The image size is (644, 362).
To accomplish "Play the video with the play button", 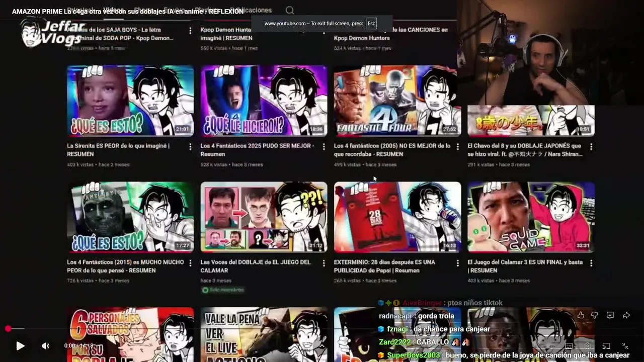I will (20, 346).
